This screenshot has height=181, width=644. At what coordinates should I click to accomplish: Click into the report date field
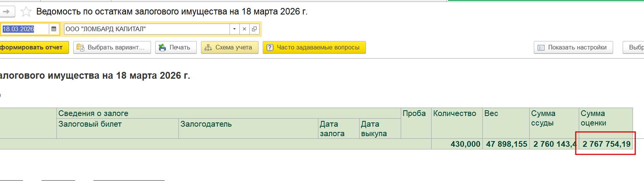[x=24, y=29]
